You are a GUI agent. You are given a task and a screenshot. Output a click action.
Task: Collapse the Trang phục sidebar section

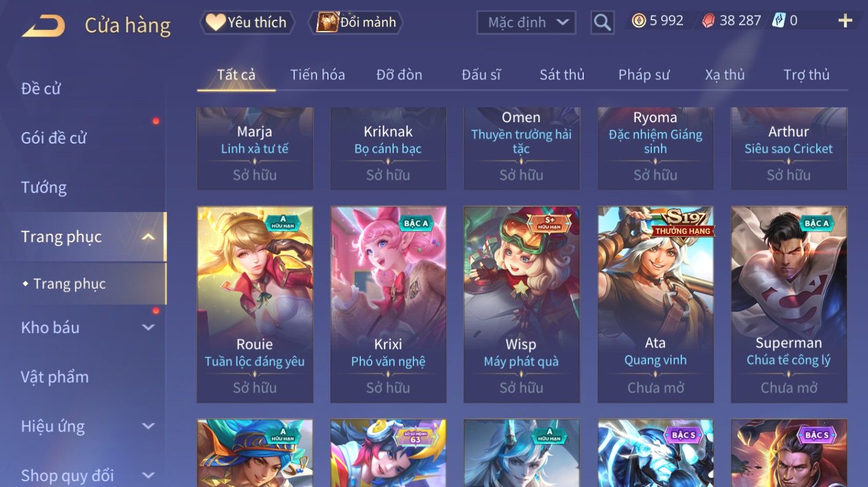tap(148, 237)
